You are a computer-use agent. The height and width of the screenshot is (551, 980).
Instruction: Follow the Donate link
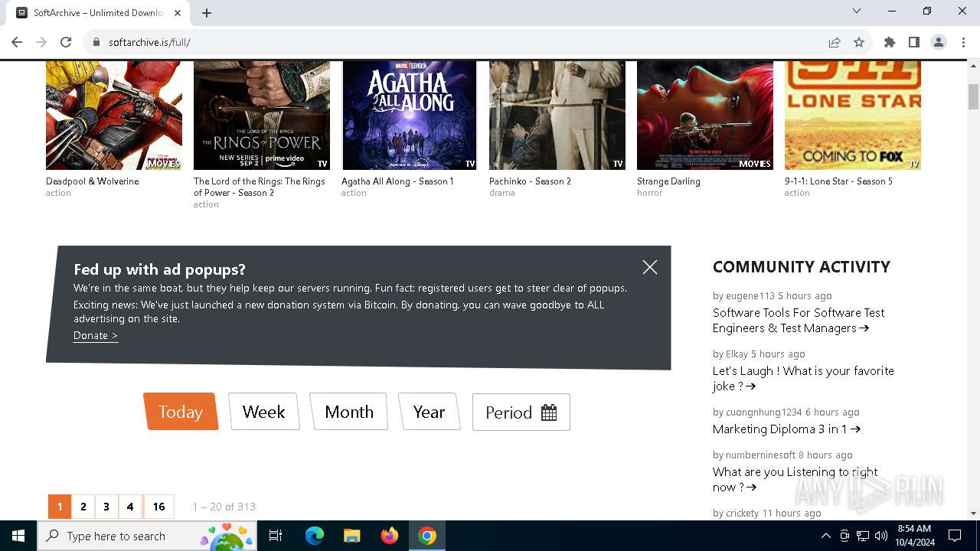point(96,335)
